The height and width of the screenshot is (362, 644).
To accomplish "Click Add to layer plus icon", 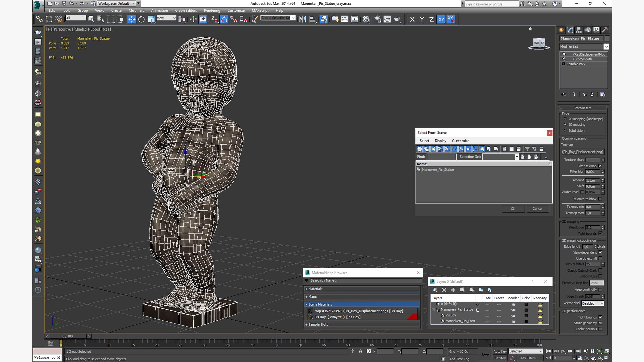I will click(x=453, y=290).
